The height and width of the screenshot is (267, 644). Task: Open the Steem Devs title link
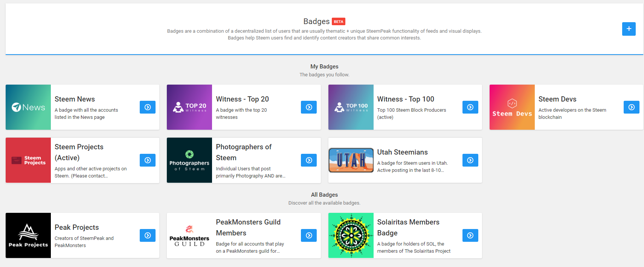pos(557,99)
